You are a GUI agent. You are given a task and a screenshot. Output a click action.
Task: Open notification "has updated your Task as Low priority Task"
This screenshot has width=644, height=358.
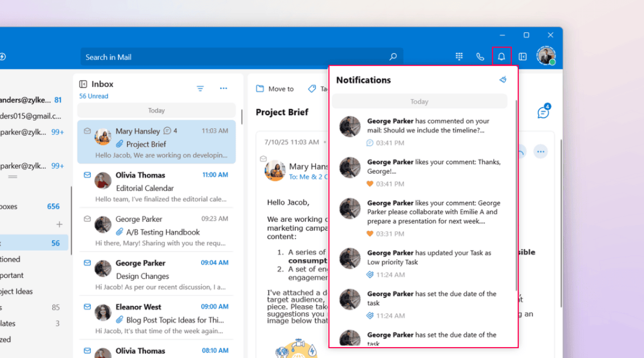(420, 263)
